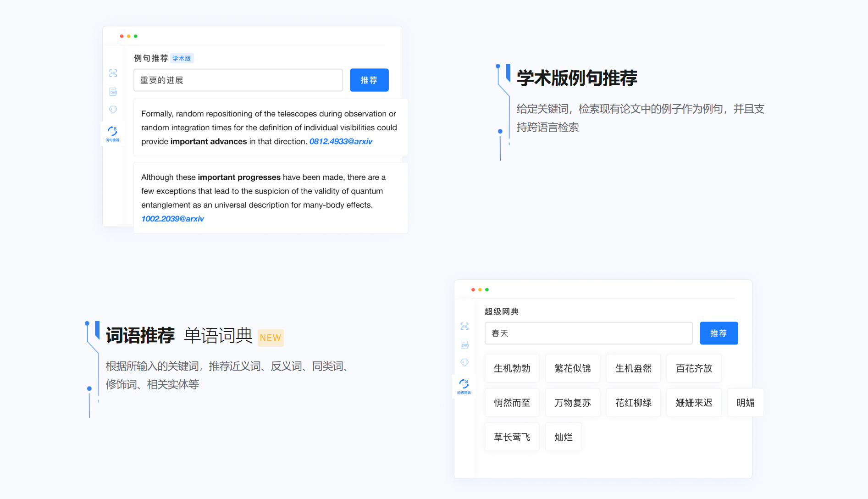Pick the 百花齐放 suggestion chip
The height and width of the screenshot is (499, 868).
694,368
